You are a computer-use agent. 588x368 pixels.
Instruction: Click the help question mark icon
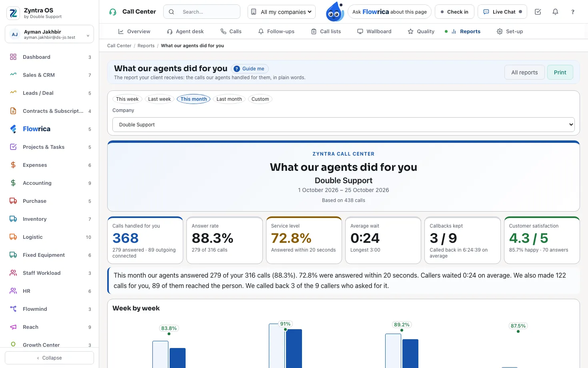573,12
